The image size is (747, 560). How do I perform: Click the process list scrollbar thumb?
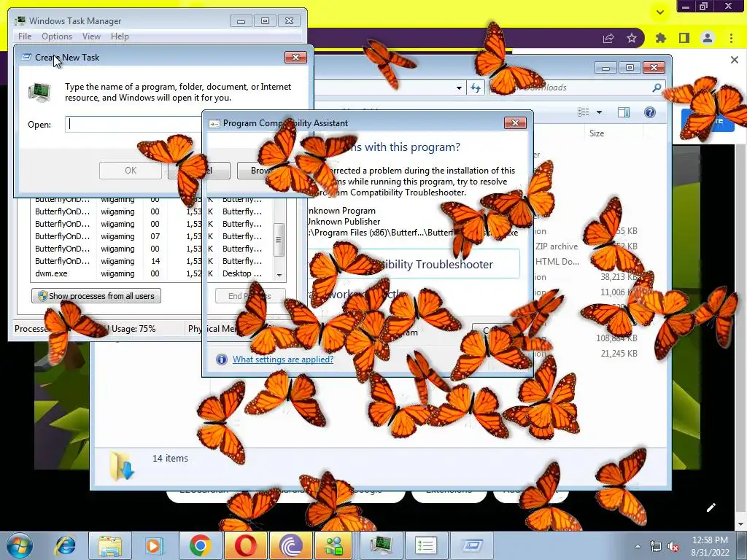tap(279, 240)
